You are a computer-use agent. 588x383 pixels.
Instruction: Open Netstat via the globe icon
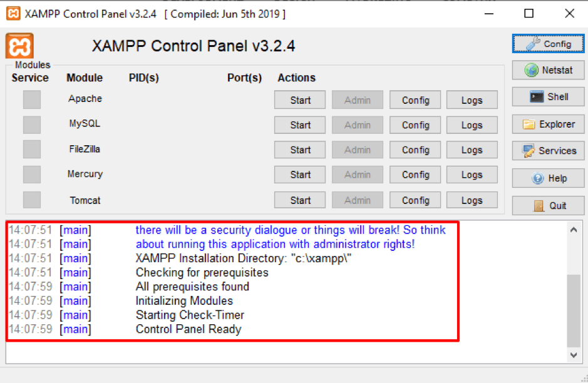point(533,70)
